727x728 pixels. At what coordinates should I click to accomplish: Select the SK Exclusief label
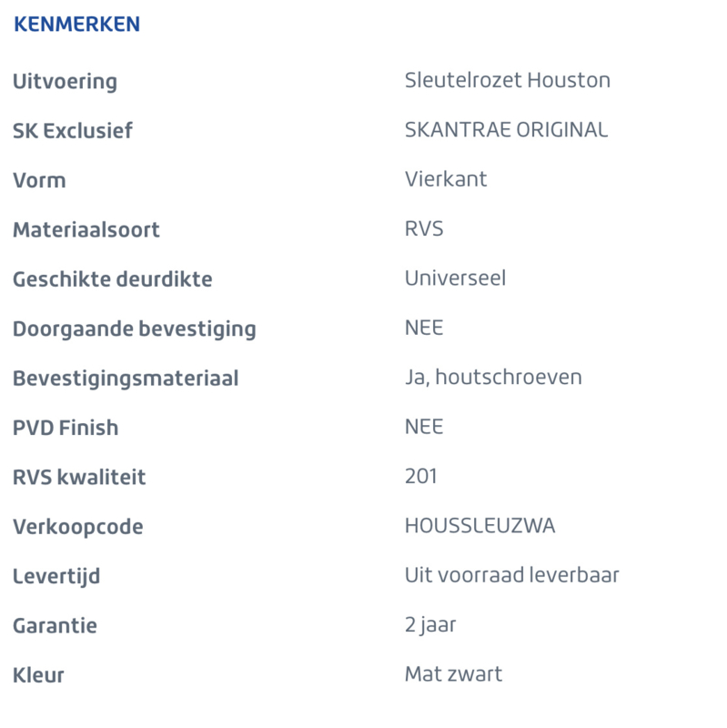point(73,130)
